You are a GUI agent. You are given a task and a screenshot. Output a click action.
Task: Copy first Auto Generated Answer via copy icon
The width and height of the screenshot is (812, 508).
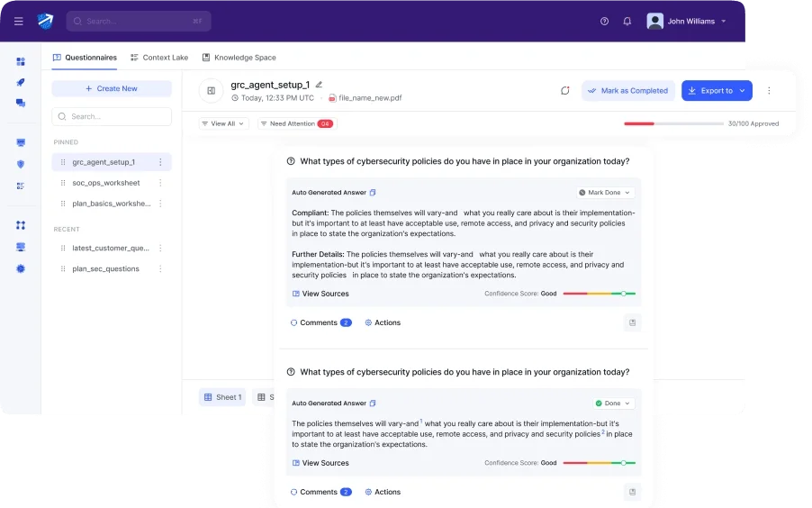373,193
